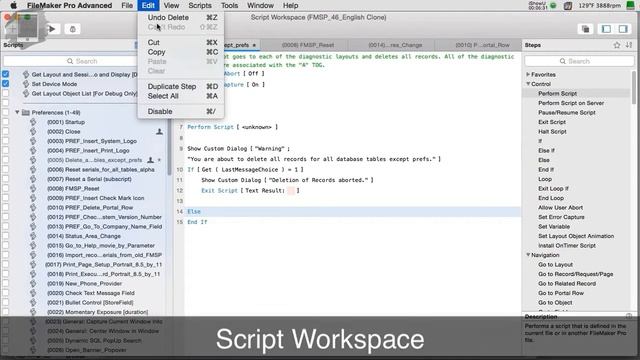Select the Else line in script
The width and height of the screenshot is (640, 360).
coord(353,211)
